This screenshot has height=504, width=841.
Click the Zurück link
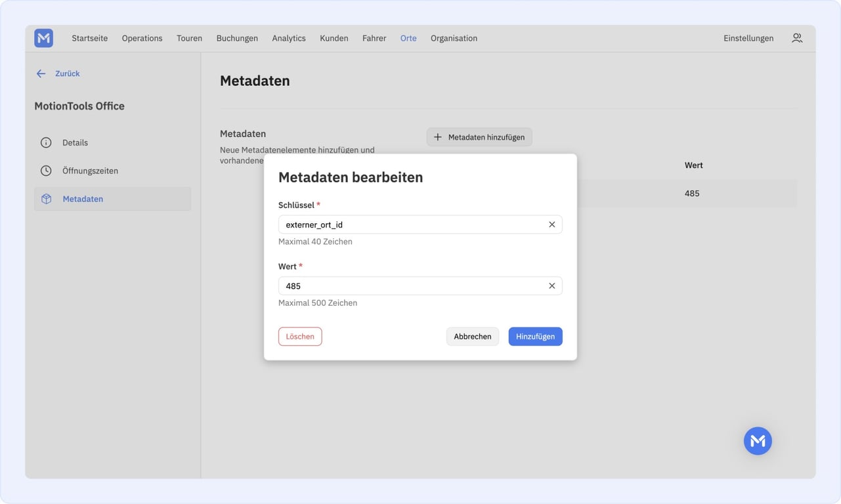tap(67, 73)
